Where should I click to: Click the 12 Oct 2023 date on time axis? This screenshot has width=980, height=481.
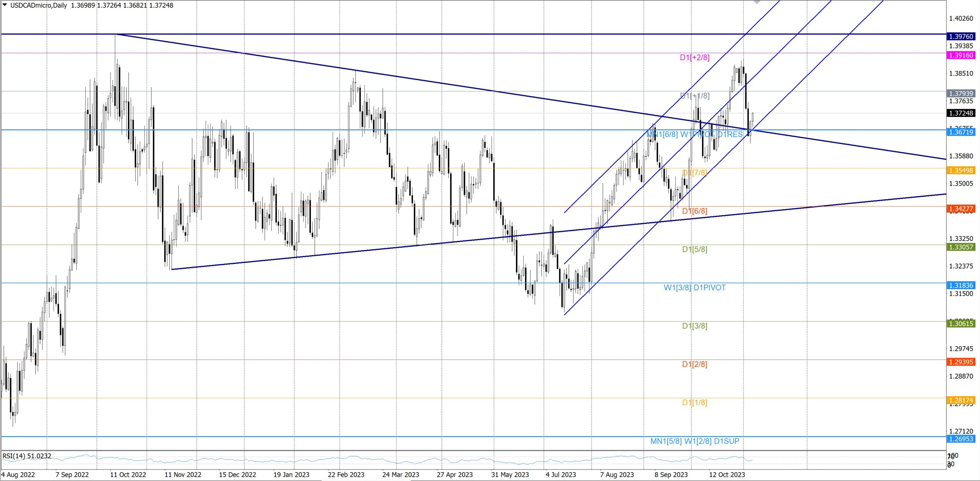(x=727, y=475)
